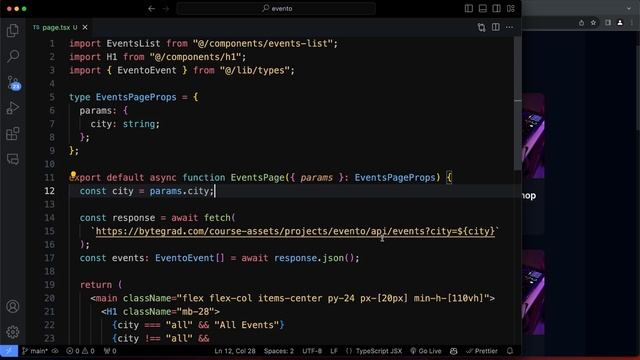Viewport: 640px width, 360px height.
Task: Click response.json() call on line 17
Action: pos(315,258)
